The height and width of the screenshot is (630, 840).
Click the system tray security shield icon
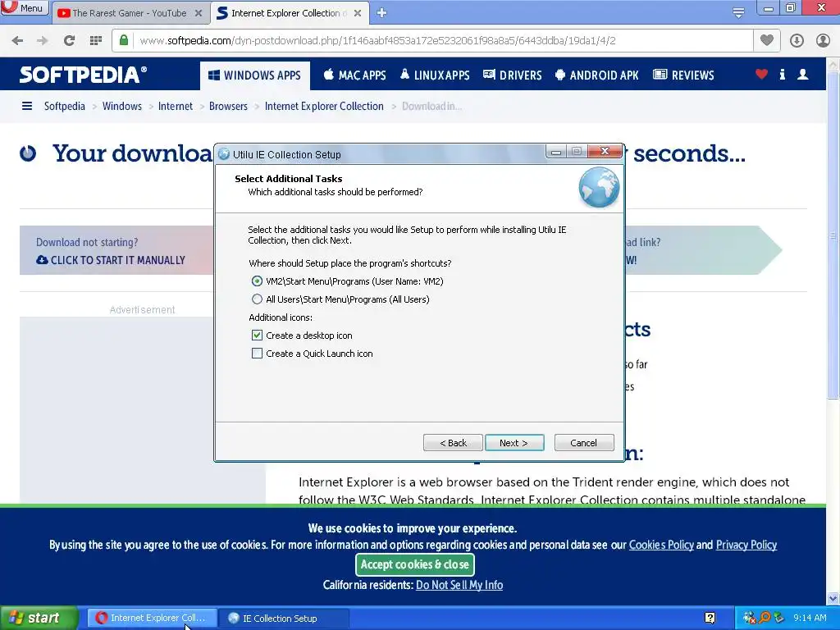coord(749,619)
